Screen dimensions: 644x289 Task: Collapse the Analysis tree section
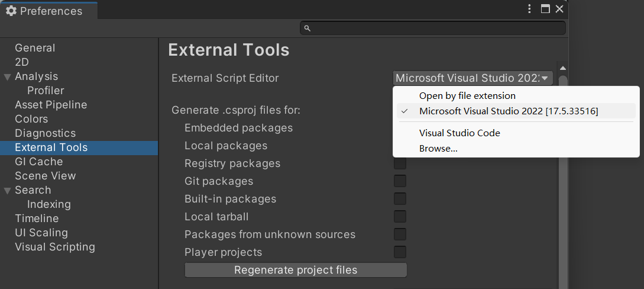pyautogui.click(x=7, y=77)
